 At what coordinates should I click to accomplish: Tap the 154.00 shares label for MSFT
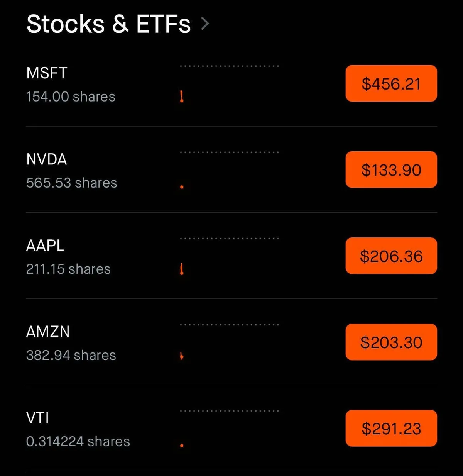71,97
